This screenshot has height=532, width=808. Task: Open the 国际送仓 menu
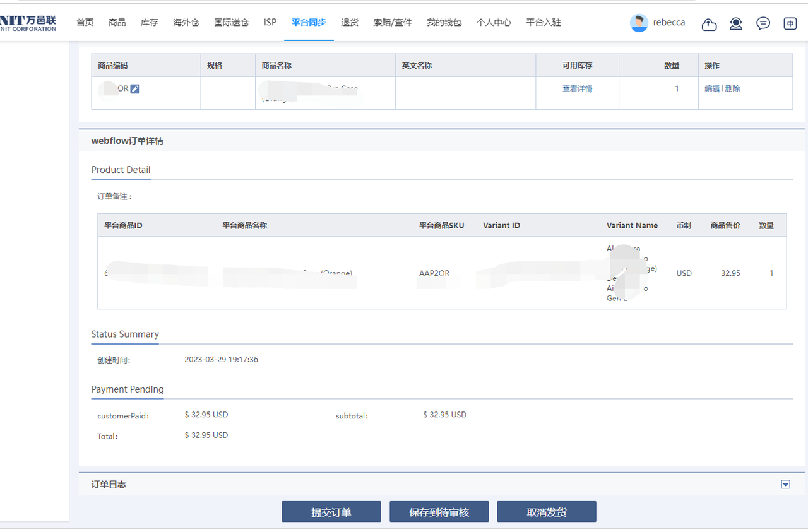coord(232,22)
